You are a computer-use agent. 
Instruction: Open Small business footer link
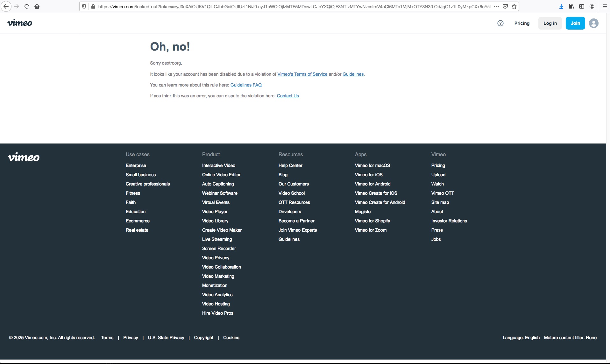(x=141, y=175)
